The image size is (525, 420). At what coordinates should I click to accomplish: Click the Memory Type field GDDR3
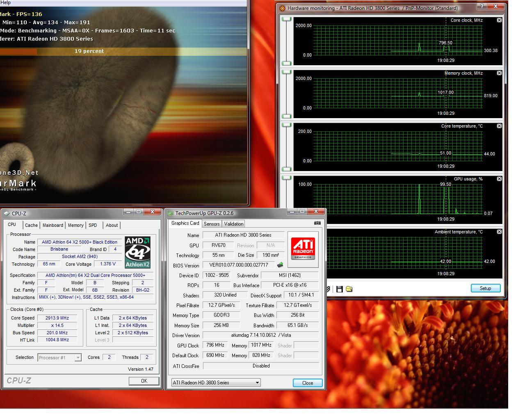coord(221,315)
